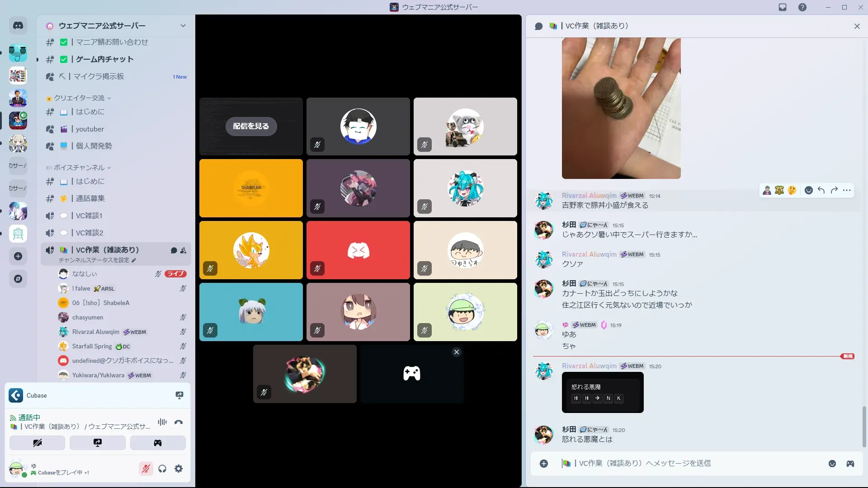Toggle deafen with the headphones icon
The image size is (868, 488).
pyautogui.click(x=162, y=469)
